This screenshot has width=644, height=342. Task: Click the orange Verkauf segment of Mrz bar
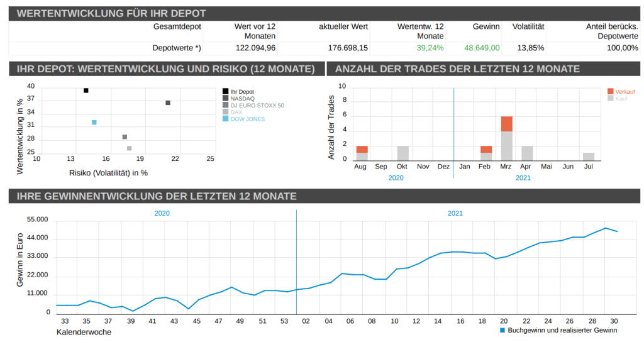(x=507, y=124)
